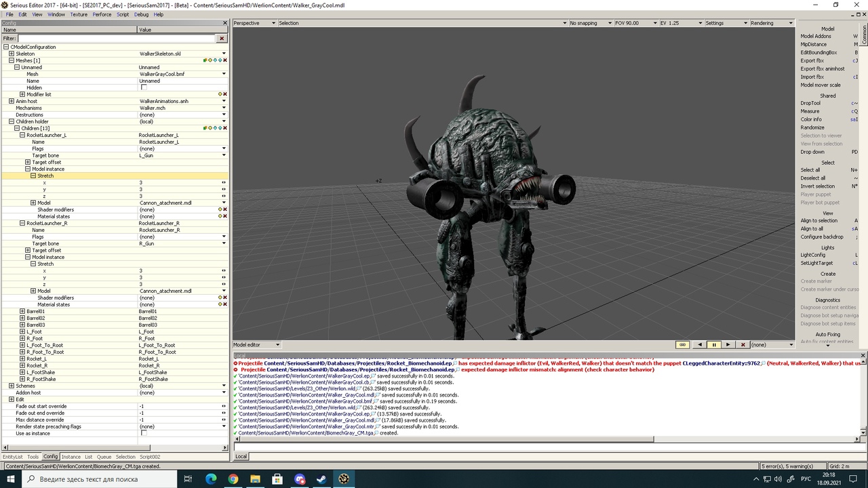Click inside the Filter input field
The height and width of the screenshot is (488, 868).
click(115, 39)
